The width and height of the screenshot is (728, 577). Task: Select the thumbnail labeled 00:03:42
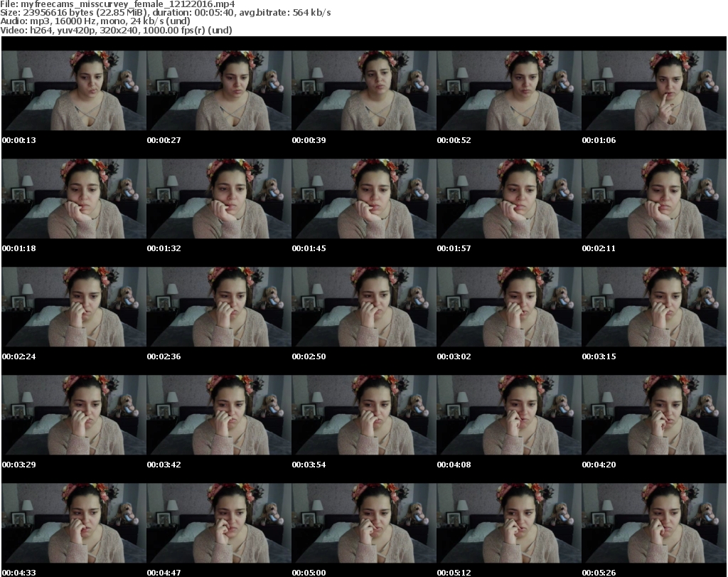pyautogui.click(x=219, y=415)
